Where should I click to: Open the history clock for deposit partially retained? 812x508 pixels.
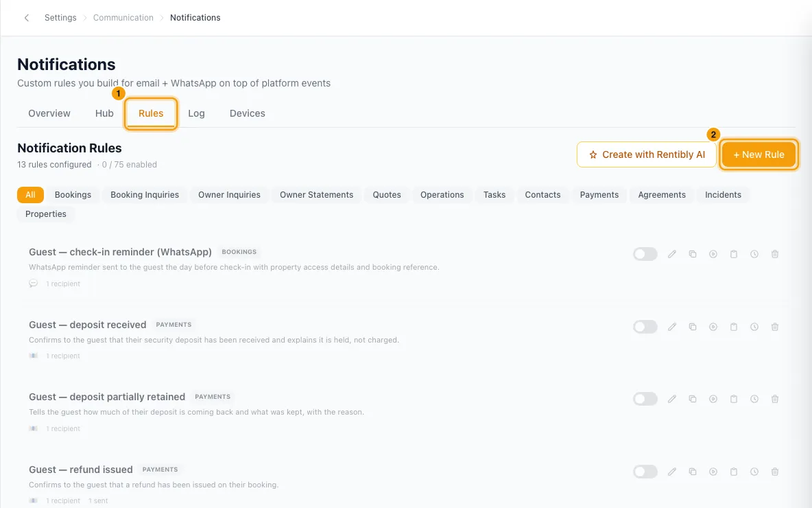[x=754, y=399]
